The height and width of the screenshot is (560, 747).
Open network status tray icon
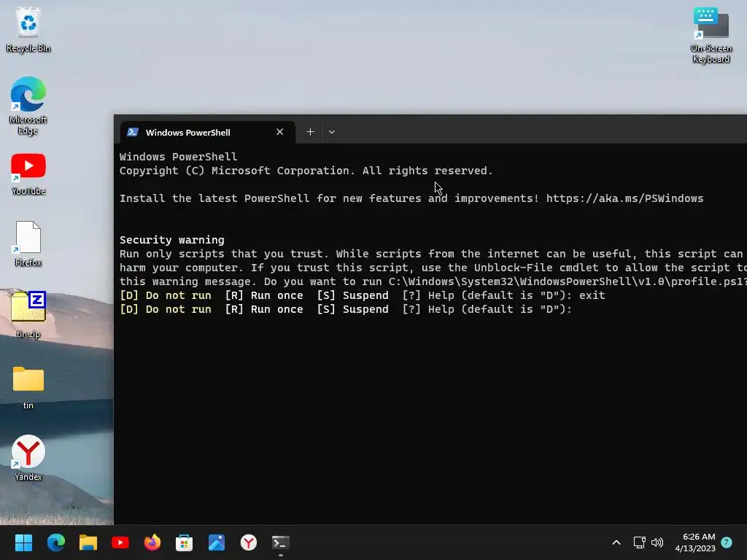pyautogui.click(x=639, y=542)
